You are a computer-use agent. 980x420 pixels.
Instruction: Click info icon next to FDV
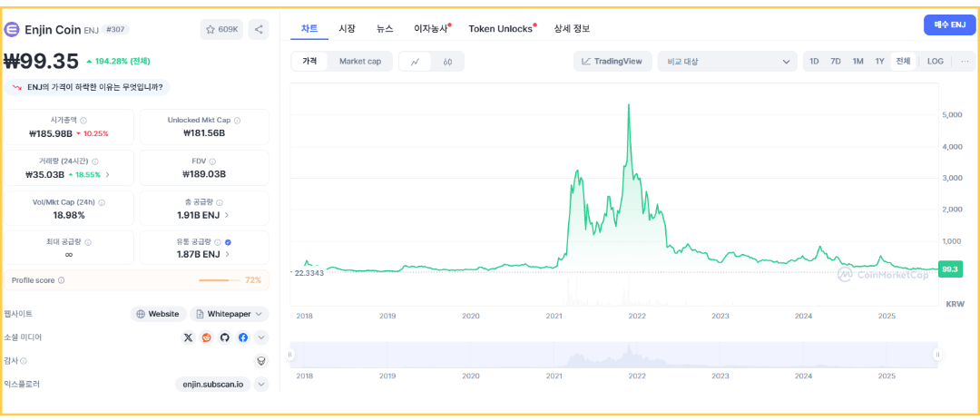pyautogui.click(x=212, y=161)
